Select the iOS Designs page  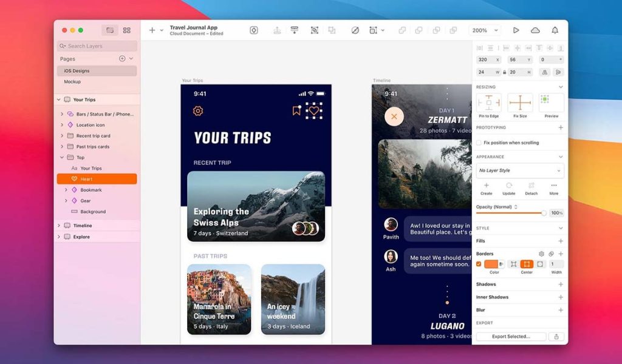tap(97, 71)
